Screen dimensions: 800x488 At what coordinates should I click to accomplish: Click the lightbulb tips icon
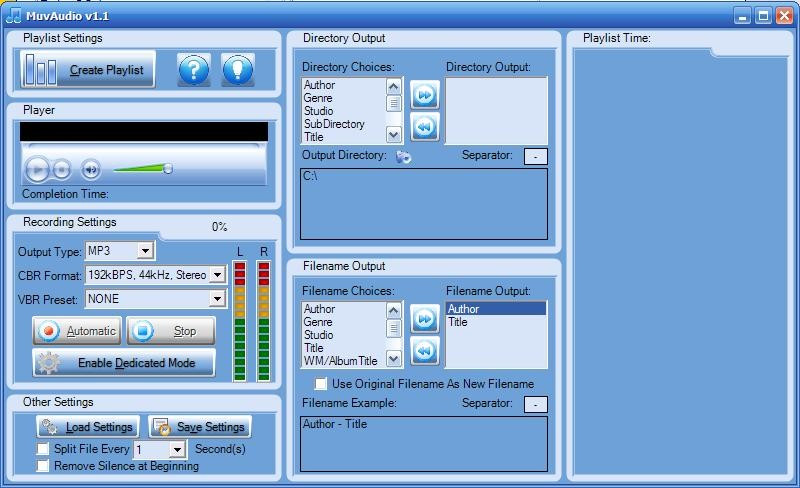click(238, 69)
